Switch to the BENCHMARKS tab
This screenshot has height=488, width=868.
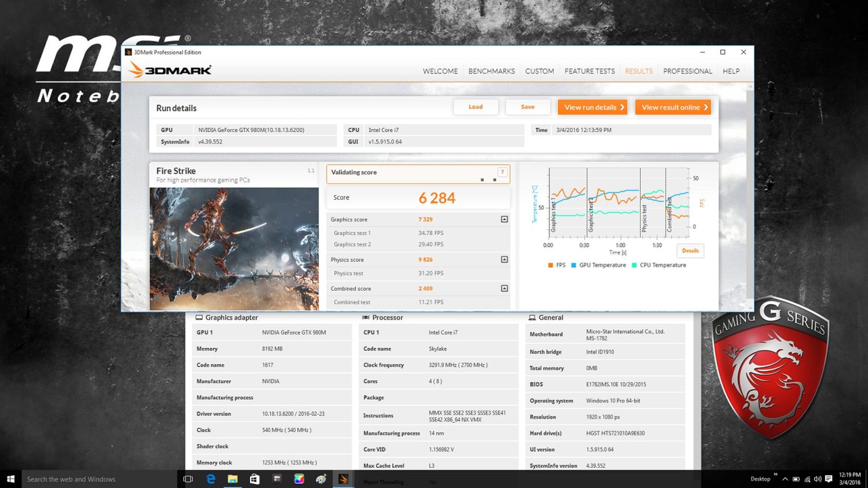[491, 71]
